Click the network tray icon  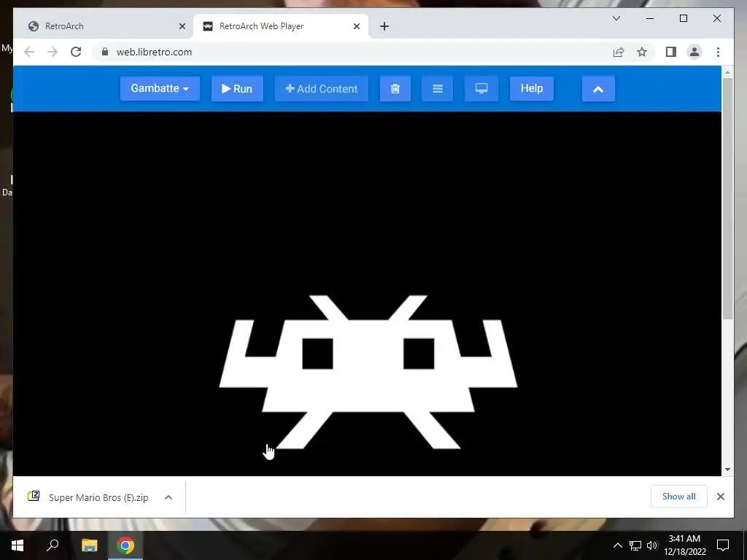[635, 545]
